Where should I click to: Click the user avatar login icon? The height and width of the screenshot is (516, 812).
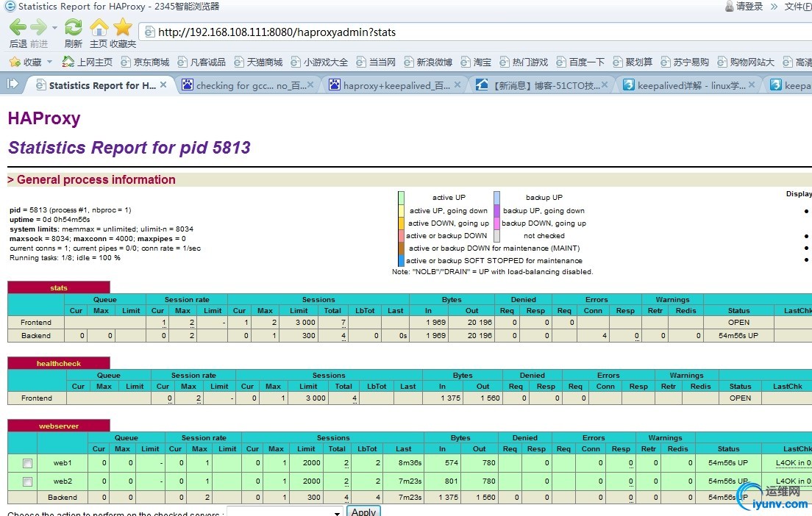tap(729, 6)
